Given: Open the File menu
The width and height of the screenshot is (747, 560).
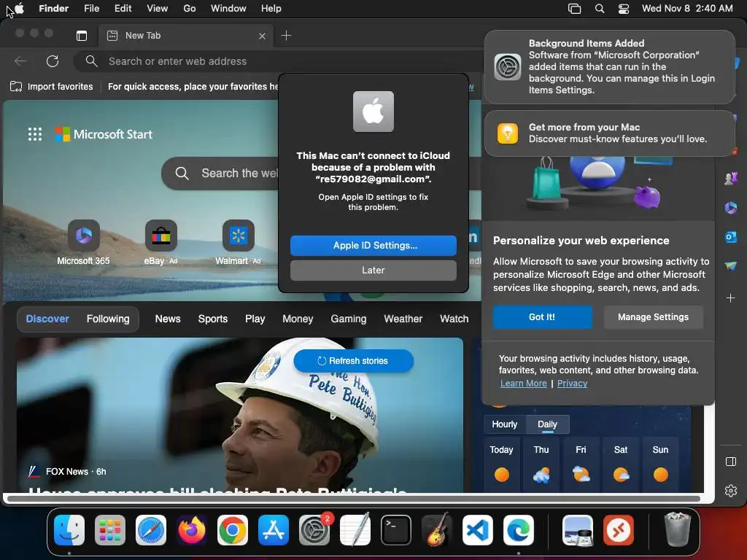Looking at the screenshot, I should click(91, 8).
